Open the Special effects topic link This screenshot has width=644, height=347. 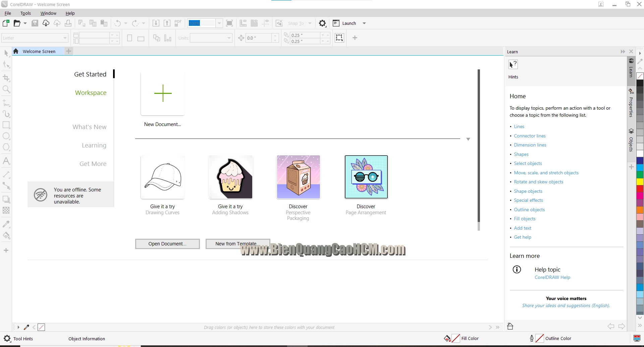(x=528, y=200)
